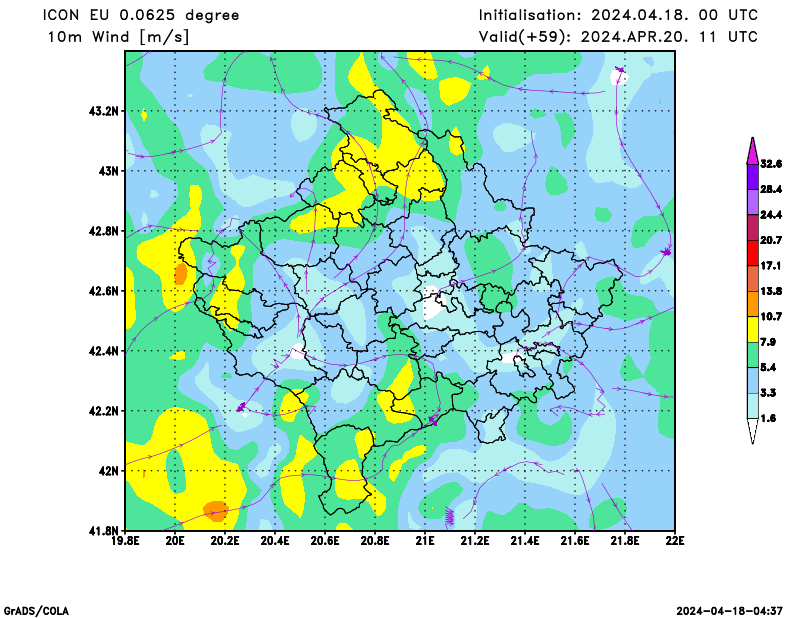Click the 3.3 colorbar value
The width and height of the screenshot is (800, 618).
coord(768,392)
